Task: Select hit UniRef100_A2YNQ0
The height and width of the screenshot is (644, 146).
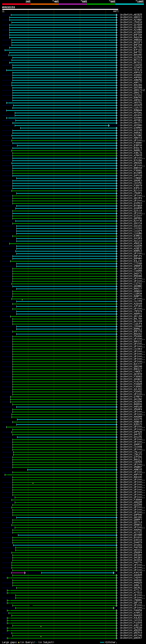Action: coord(131,20)
